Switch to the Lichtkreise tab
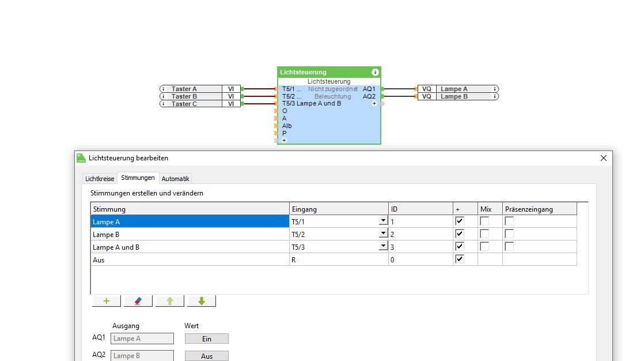Viewport: 644px width, 361px height. [100, 179]
